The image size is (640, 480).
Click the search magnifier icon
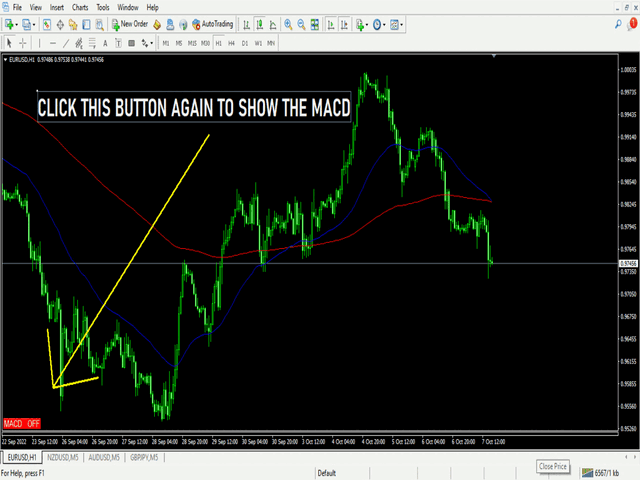pyautogui.click(x=618, y=24)
